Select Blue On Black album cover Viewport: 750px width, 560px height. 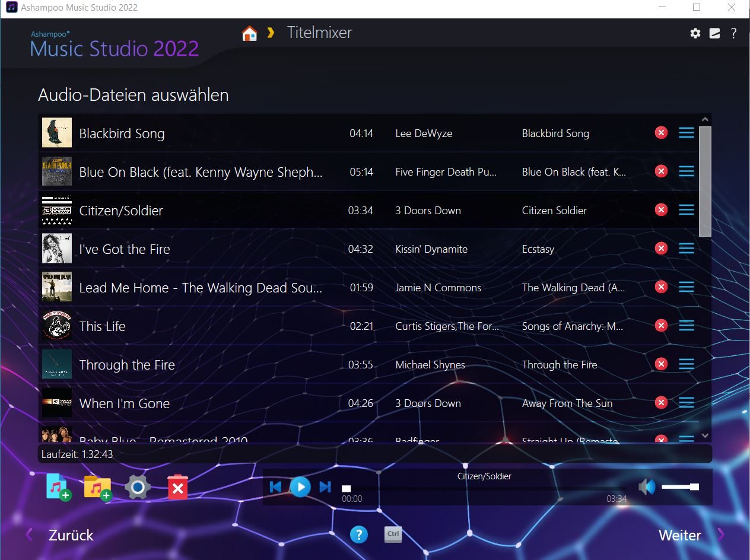click(57, 171)
